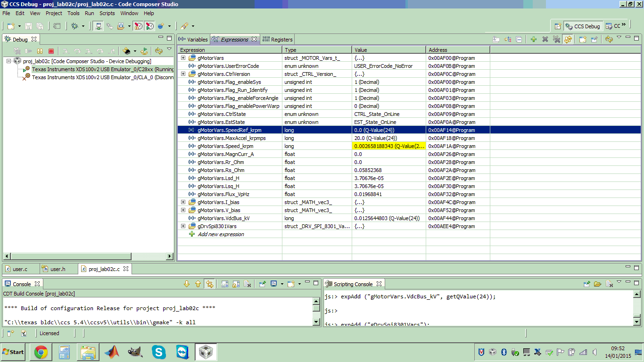Click Open folder icon in Scripting Console
This screenshot has width=644, height=362.
598,284
